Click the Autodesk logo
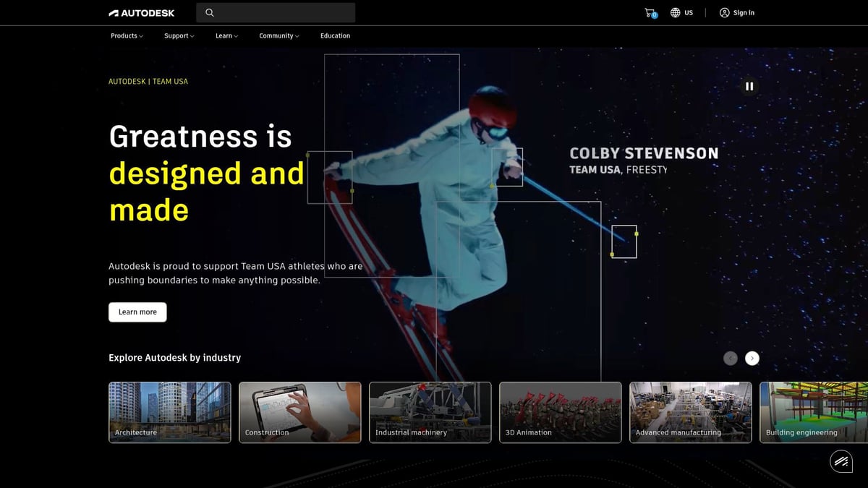 click(142, 13)
